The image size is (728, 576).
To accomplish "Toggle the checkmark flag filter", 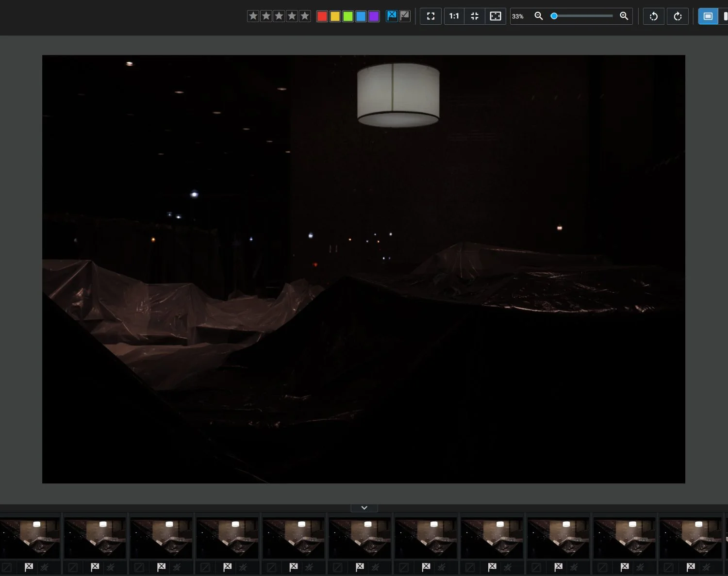I will (405, 16).
